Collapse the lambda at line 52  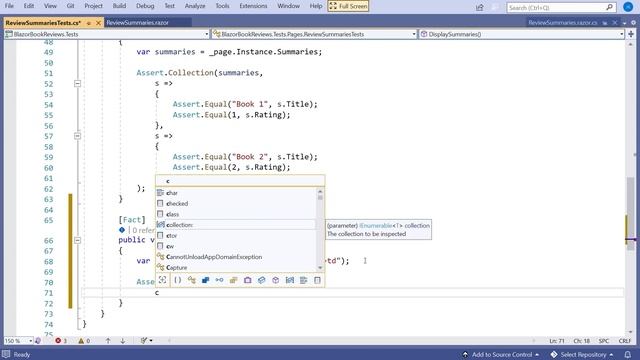coord(78,83)
